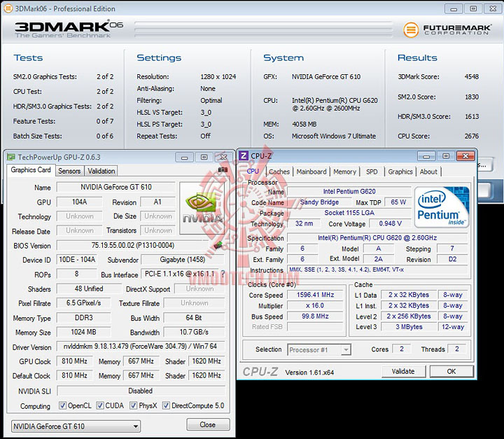Close the 3DMark06 window

[493, 8]
